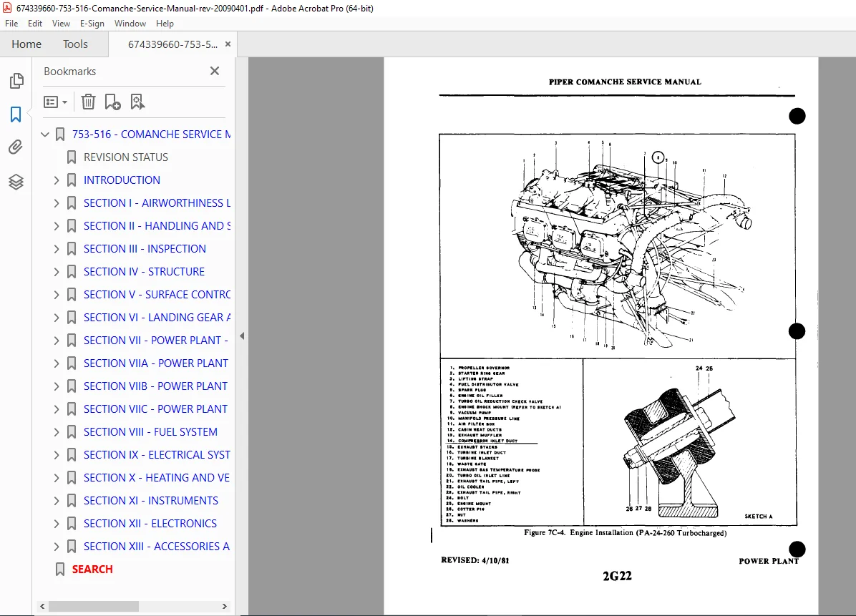
Task: Close the Bookmarks panel
Action: click(x=215, y=71)
